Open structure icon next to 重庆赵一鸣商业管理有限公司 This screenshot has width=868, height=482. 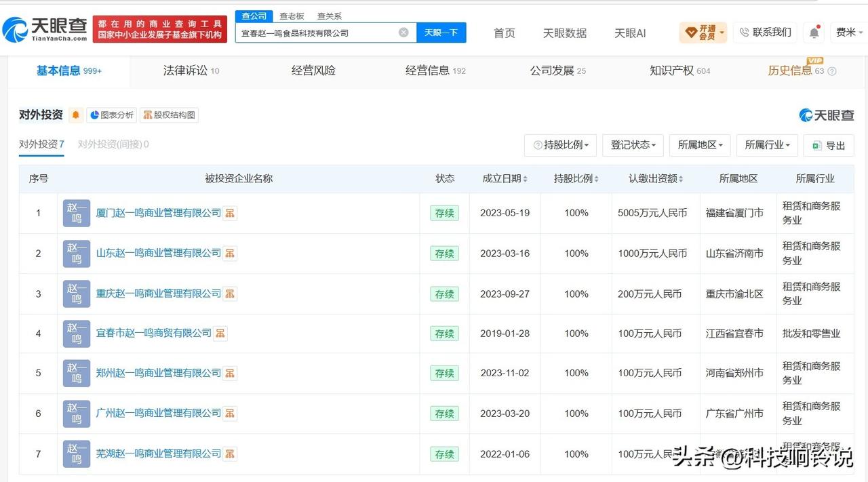click(231, 294)
